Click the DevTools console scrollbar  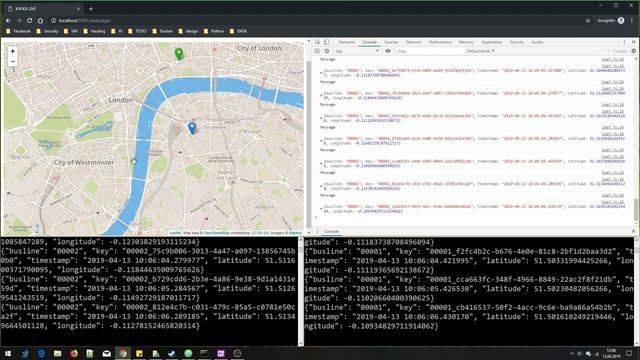(x=636, y=141)
